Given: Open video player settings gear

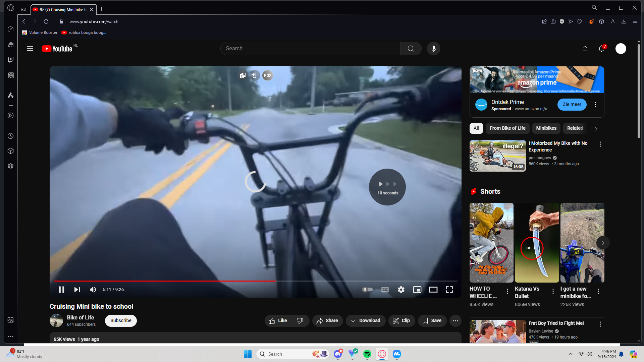Looking at the screenshot, I should [x=401, y=290].
